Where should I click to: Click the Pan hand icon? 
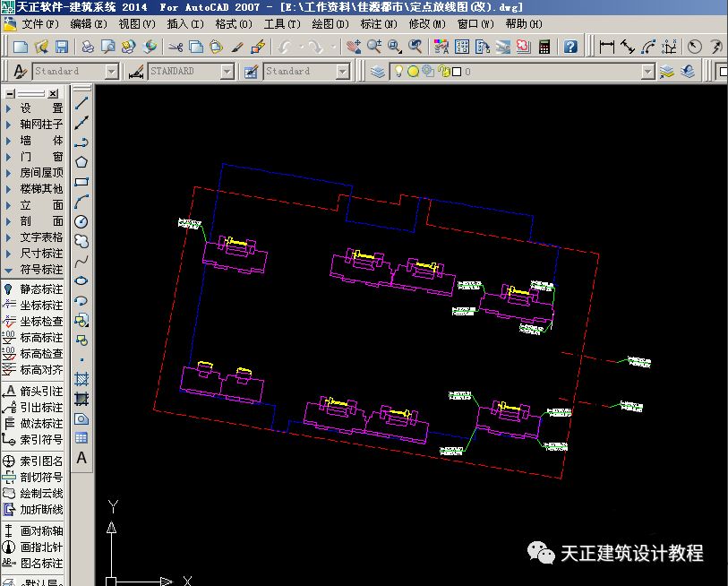pyautogui.click(x=354, y=47)
